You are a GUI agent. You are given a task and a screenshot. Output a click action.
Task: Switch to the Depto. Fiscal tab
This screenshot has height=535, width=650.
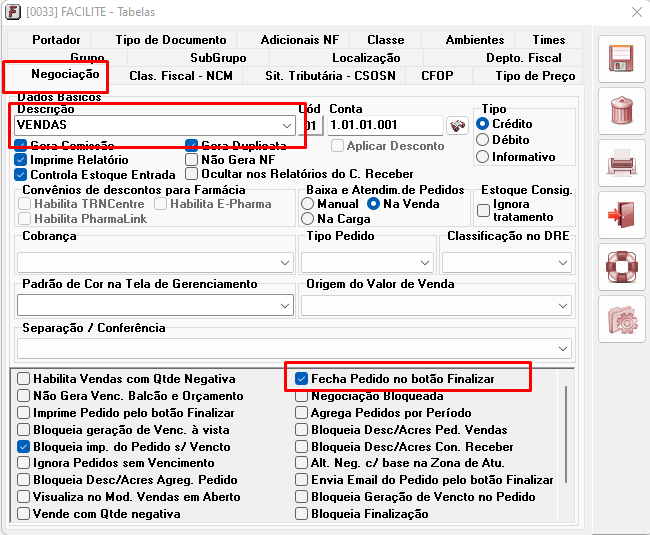pos(524,58)
